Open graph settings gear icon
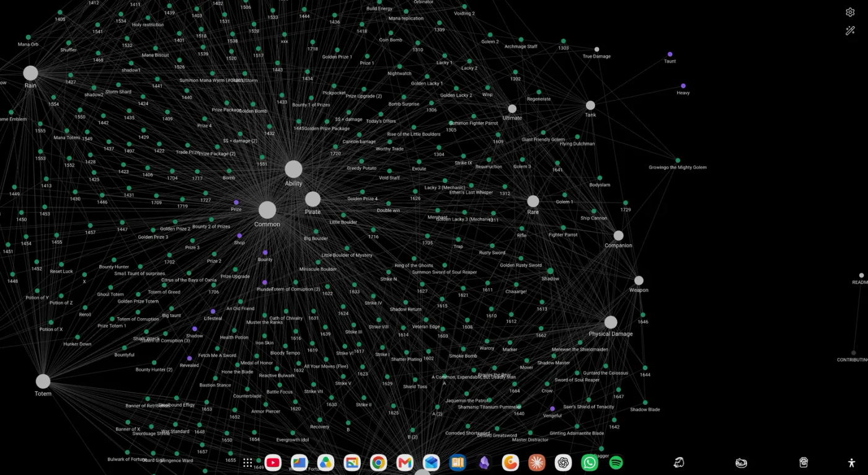 coord(850,12)
